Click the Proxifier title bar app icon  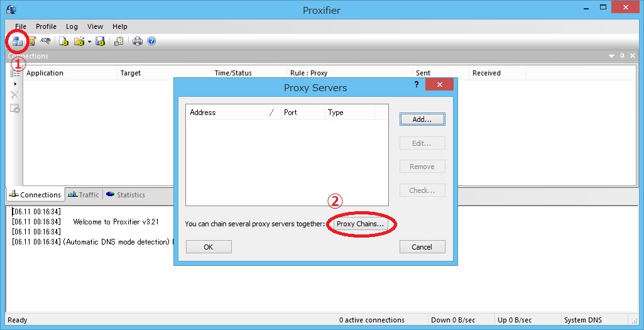point(11,9)
